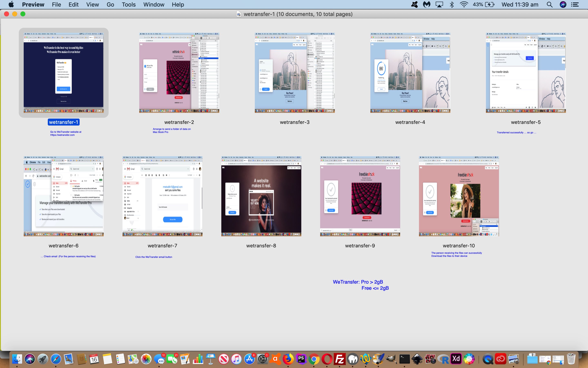Open Numbers chart icon in Dock

pos(198,359)
